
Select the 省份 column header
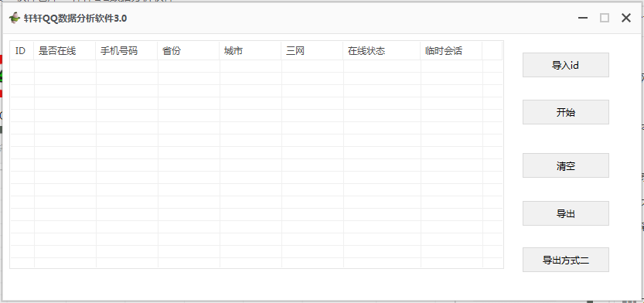click(189, 51)
